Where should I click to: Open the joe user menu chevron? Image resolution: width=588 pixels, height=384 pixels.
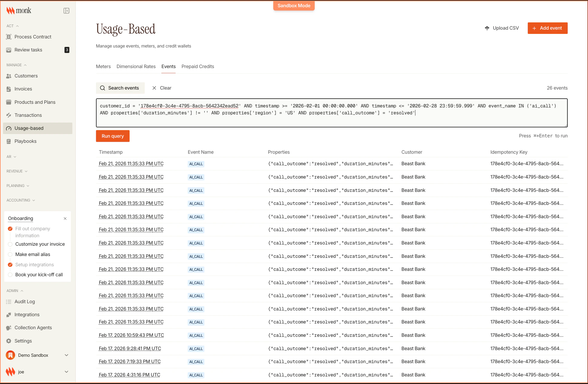click(x=66, y=372)
